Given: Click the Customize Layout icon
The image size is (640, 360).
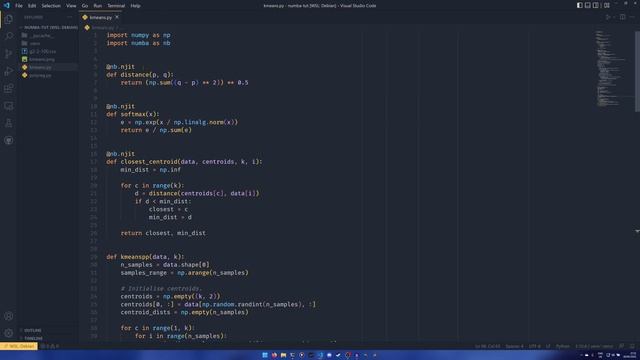Looking at the screenshot, I should [x=607, y=5].
